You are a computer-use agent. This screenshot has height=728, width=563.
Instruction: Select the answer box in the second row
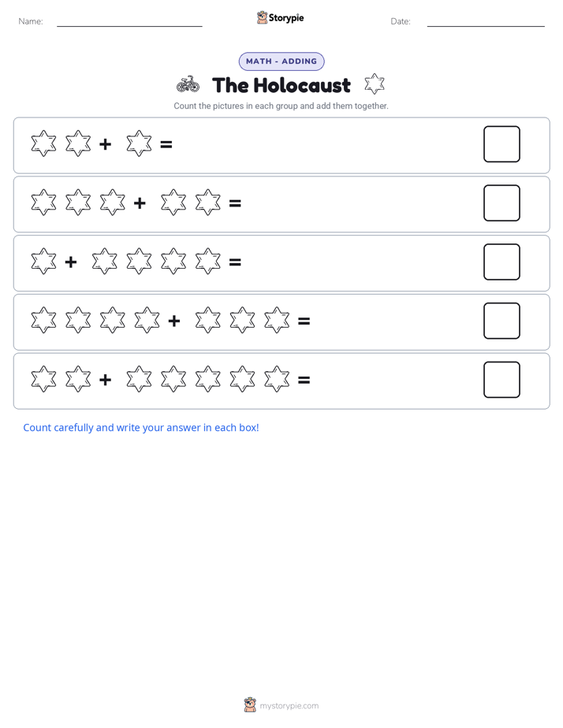pos(501,203)
